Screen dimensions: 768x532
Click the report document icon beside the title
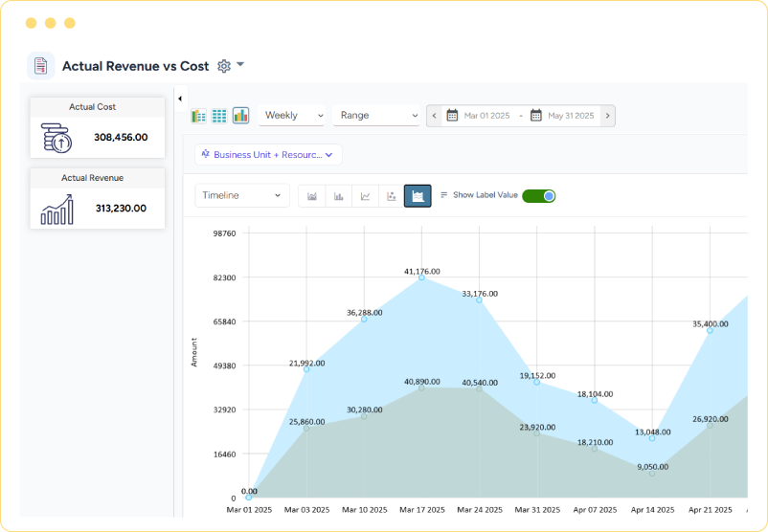point(40,66)
